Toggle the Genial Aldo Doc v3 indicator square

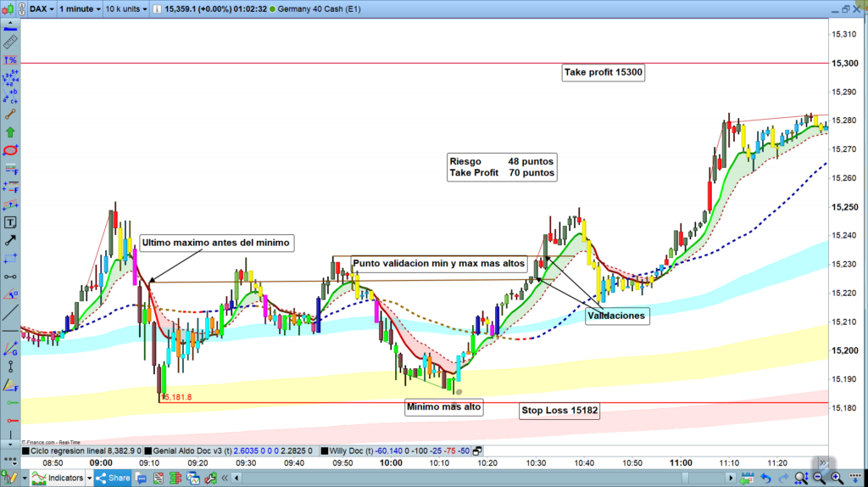pyautogui.click(x=149, y=451)
